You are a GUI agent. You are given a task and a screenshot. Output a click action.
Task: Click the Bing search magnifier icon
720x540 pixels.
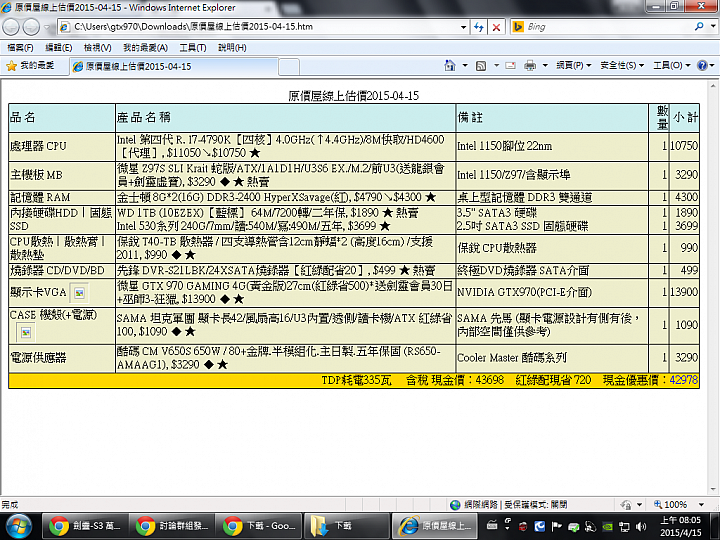[699, 27]
